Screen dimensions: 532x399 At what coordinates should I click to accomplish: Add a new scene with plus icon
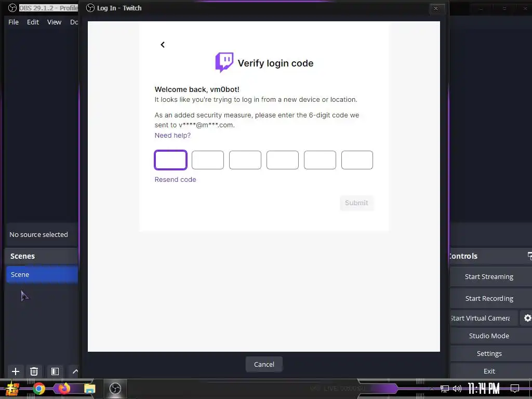[15, 371]
